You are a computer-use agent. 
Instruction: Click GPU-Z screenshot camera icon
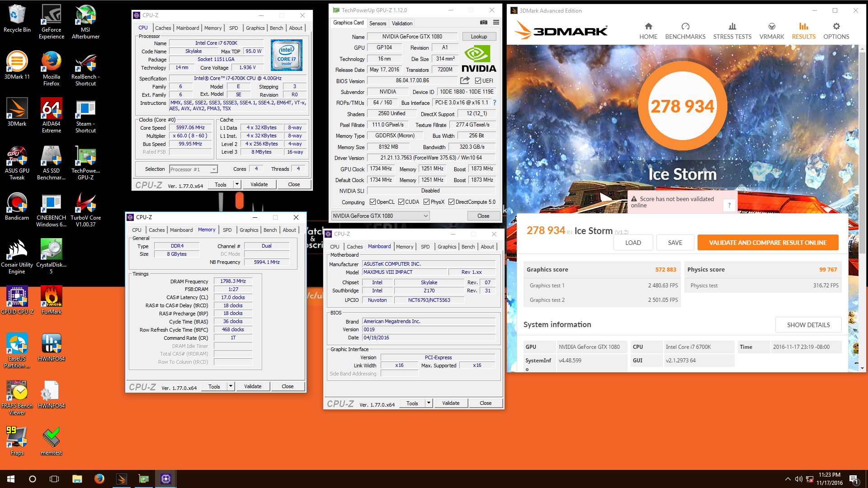point(484,22)
